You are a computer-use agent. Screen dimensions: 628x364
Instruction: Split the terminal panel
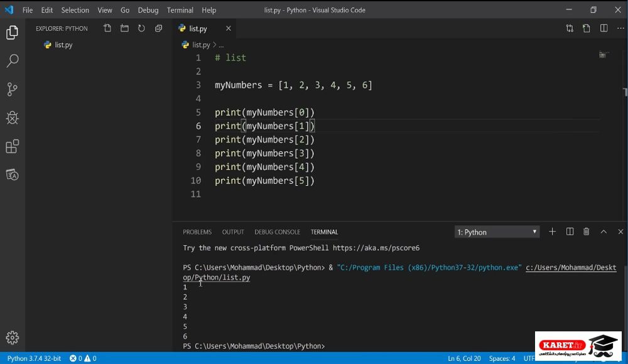coord(570,232)
